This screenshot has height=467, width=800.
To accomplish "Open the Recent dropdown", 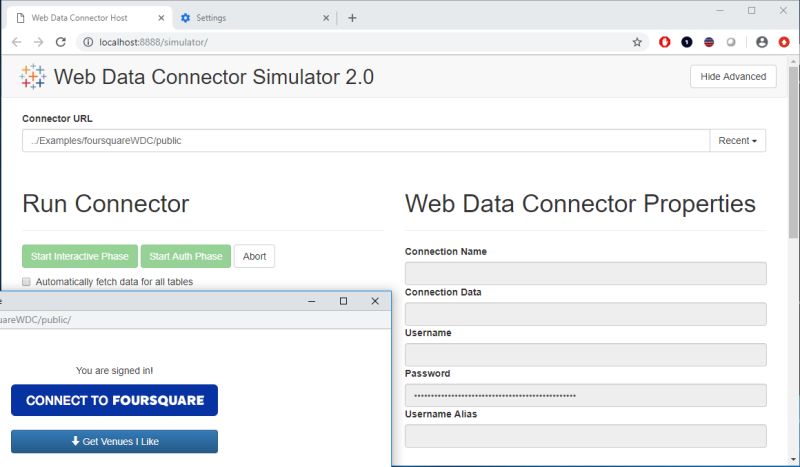I will [737, 140].
